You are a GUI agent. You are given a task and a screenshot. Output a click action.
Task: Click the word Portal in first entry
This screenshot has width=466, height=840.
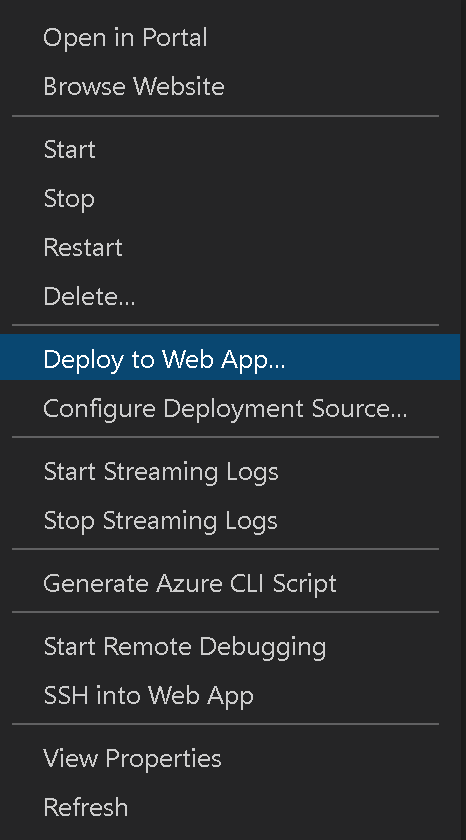click(172, 38)
